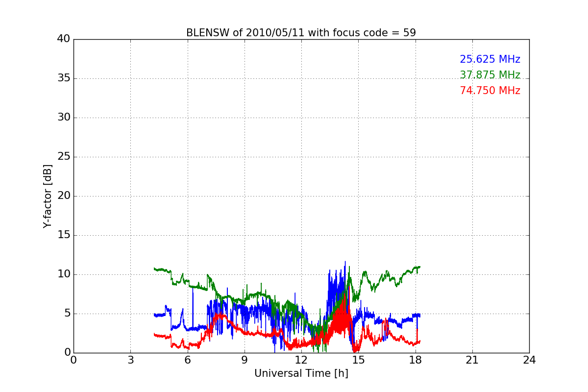The width and height of the screenshot is (588, 392).
Task: Click the y-axis tick label '25'
Action: (64, 157)
